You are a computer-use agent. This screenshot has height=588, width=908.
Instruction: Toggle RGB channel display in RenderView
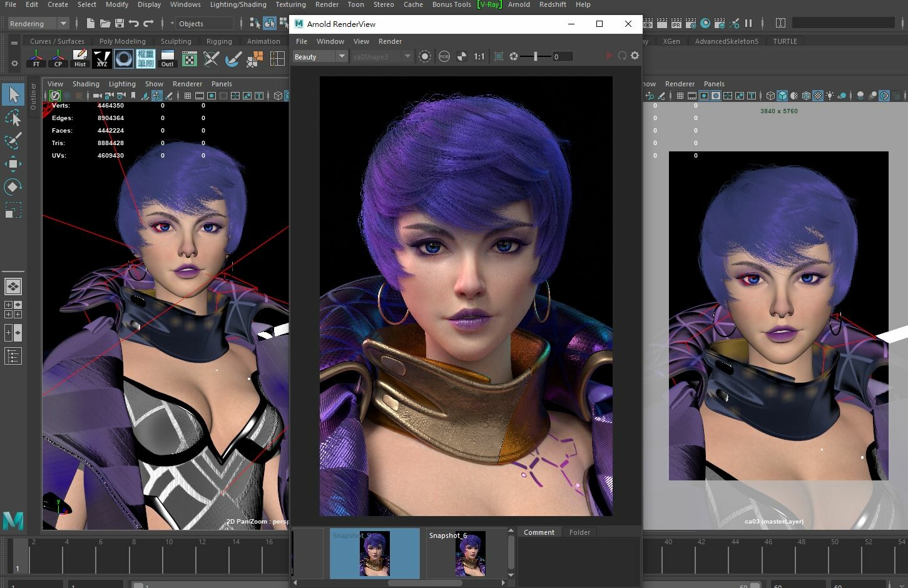click(444, 56)
